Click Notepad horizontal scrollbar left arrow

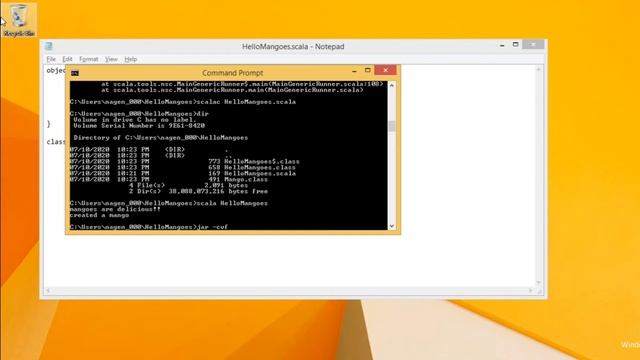(x=48, y=290)
